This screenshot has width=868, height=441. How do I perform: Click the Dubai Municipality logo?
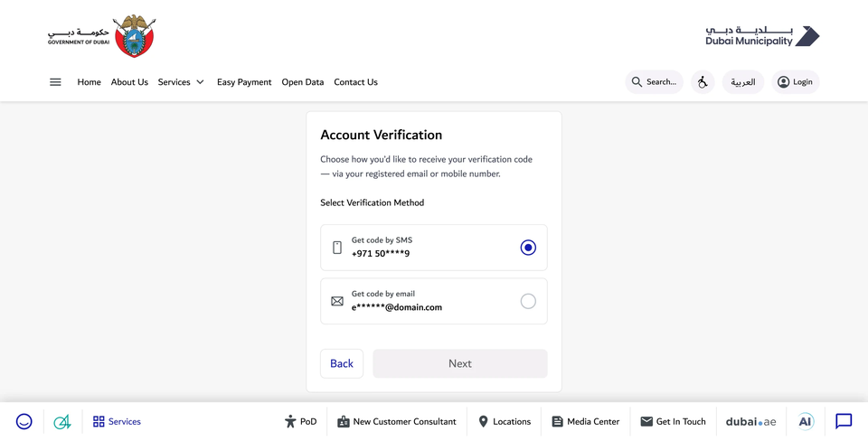[x=762, y=36]
